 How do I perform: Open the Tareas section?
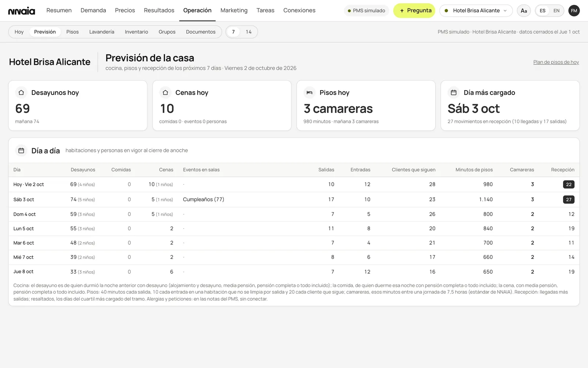coord(265,10)
